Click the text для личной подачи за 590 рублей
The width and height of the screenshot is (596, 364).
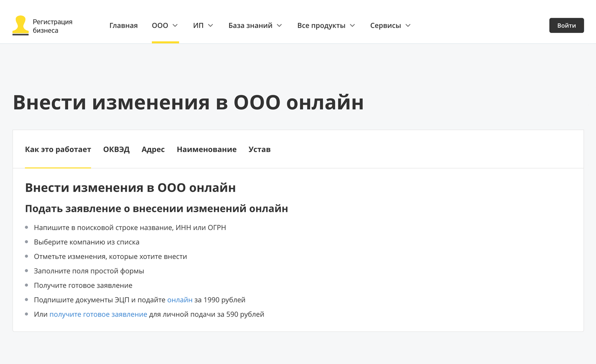pos(207,314)
